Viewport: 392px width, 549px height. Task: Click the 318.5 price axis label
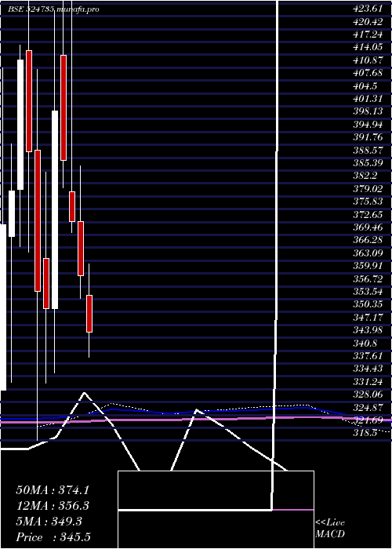[365, 432]
